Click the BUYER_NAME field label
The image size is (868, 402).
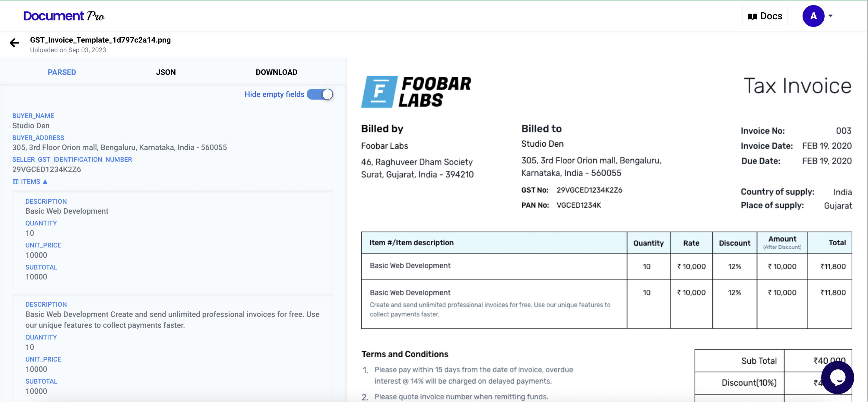(33, 116)
